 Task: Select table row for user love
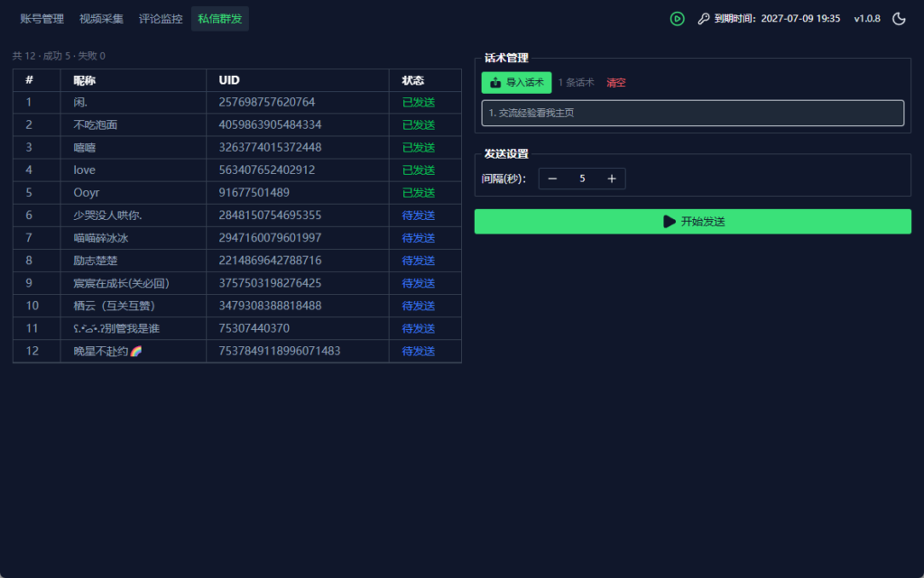point(237,170)
